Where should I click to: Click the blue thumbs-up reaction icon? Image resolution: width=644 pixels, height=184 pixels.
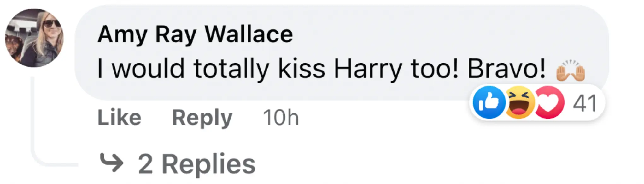pyautogui.click(x=489, y=103)
